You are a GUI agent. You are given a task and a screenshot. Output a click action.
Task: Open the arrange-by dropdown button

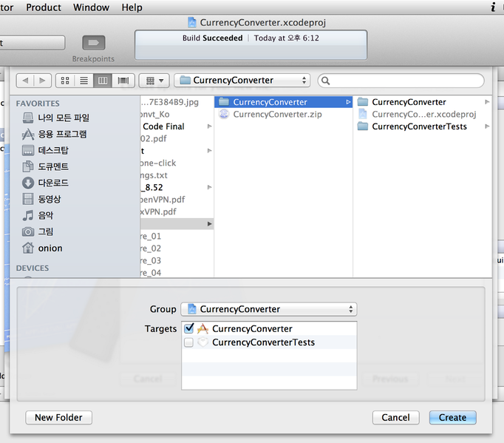[x=154, y=81]
